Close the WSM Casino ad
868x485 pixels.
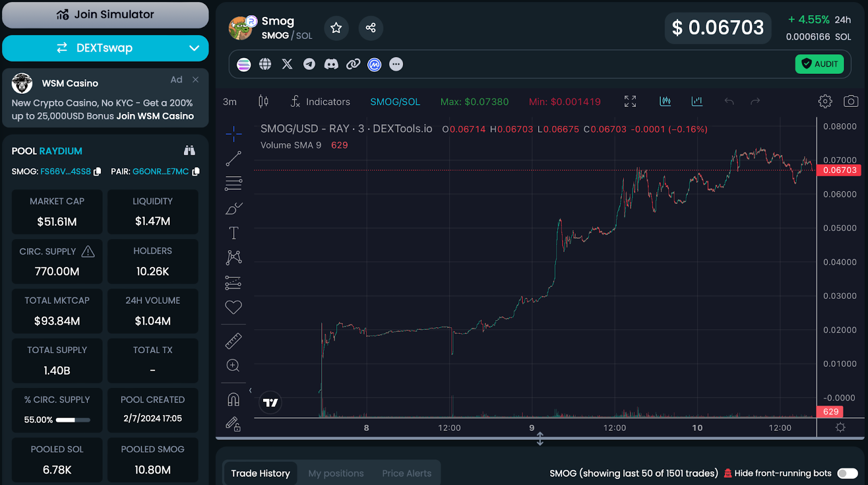tap(196, 80)
